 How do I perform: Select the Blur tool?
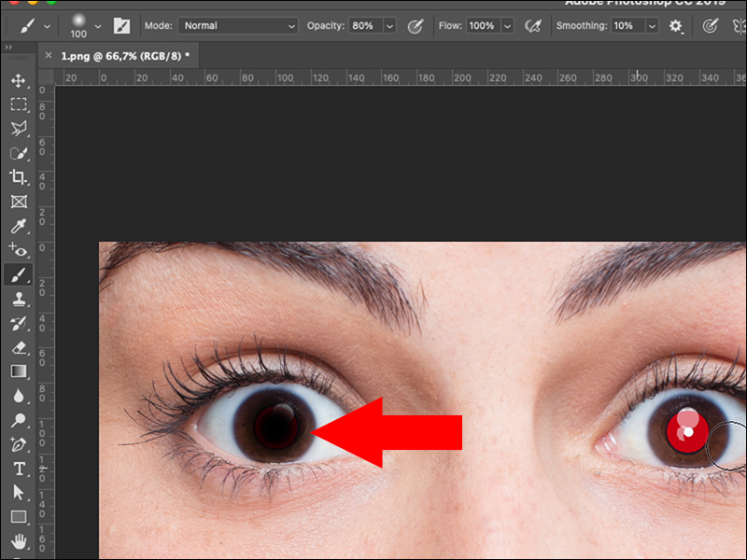(19, 396)
